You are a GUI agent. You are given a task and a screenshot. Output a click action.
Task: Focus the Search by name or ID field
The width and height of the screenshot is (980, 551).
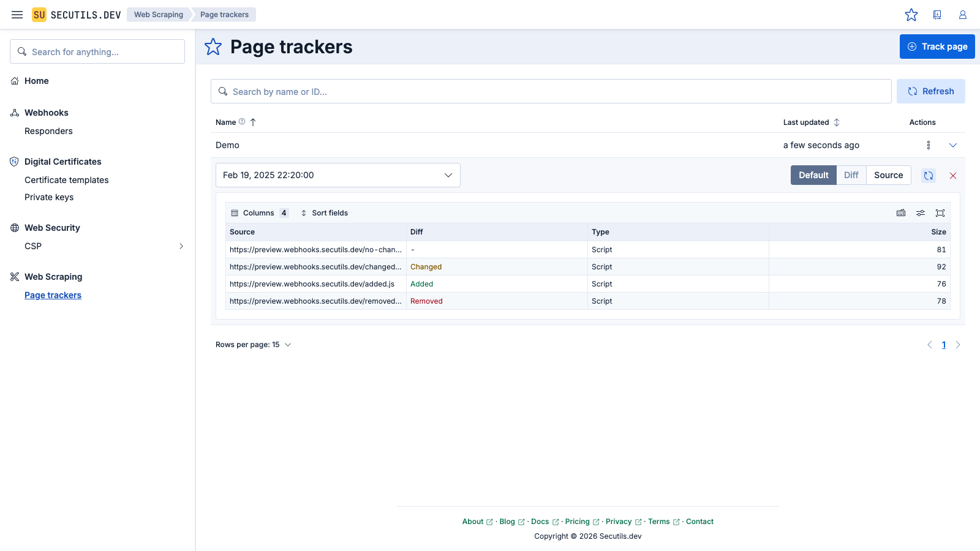(x=551, y=91)
